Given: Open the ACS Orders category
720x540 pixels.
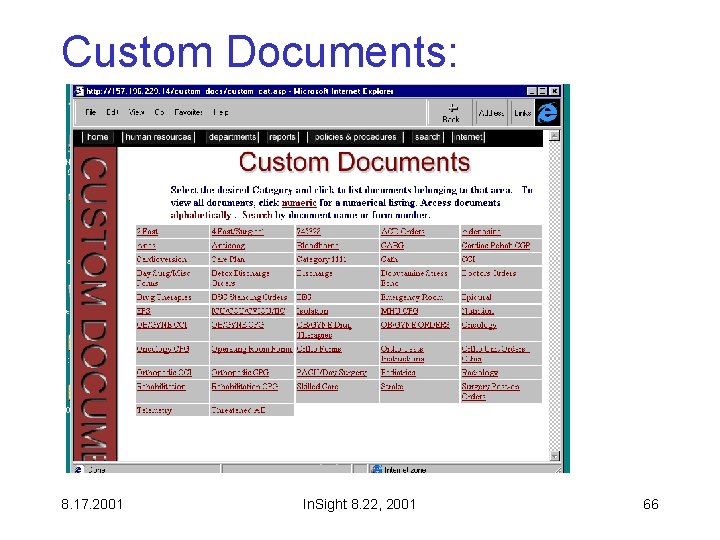Looking at the screenshot, I should (x=403, y=231).
